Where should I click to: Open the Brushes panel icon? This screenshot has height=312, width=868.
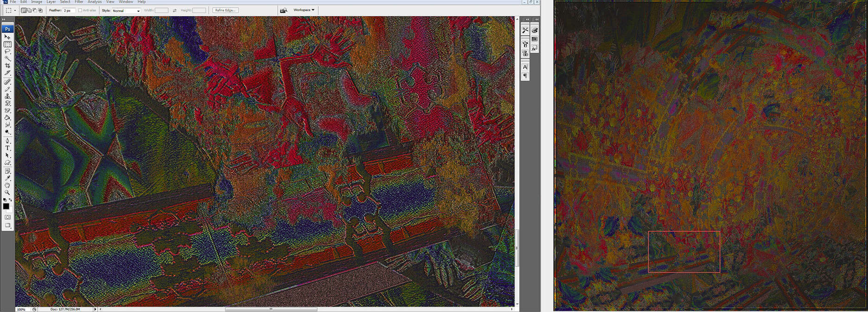pos(525,44)
